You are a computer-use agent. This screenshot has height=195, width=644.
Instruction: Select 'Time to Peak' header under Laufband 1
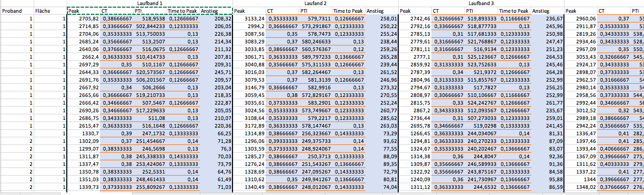(183, 11)
